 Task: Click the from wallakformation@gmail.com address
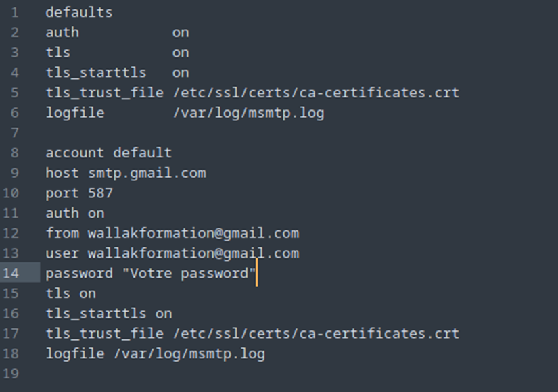point(193,233)
